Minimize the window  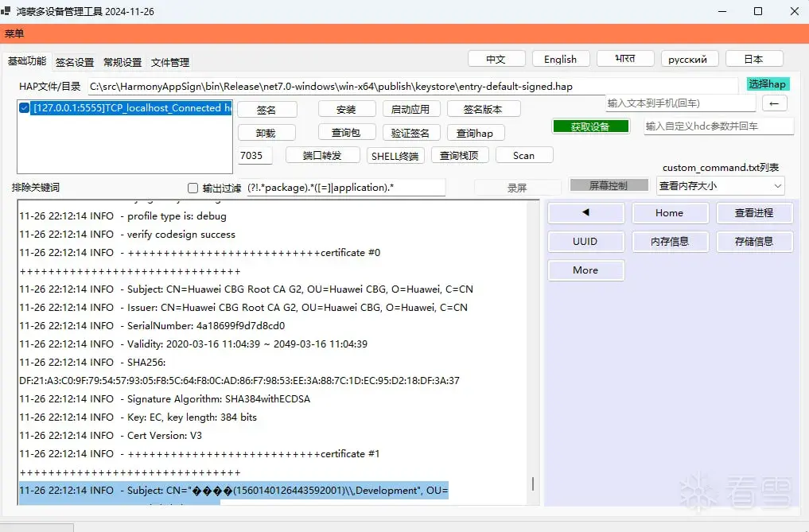(x=722, y=11)
